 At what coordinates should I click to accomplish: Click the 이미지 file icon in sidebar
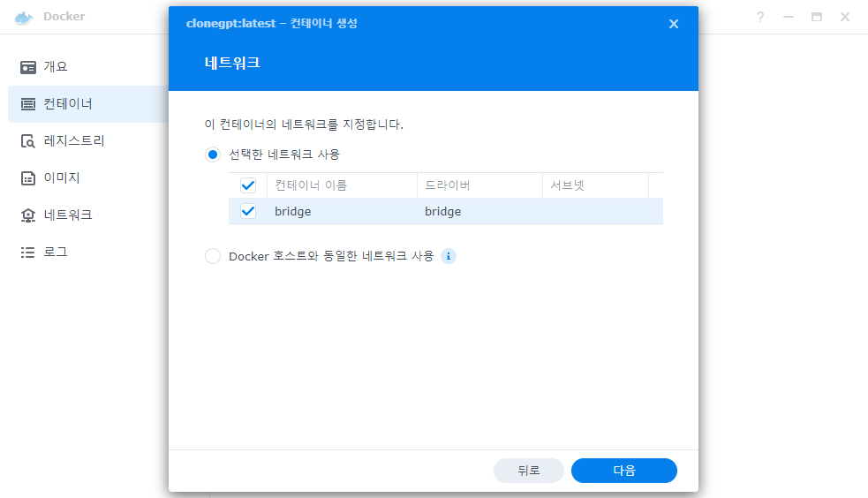(x=28, y=178)
